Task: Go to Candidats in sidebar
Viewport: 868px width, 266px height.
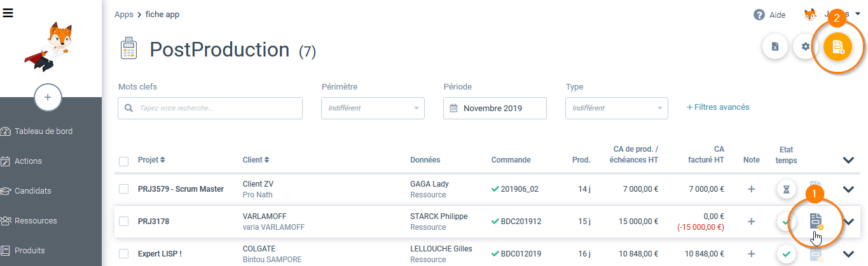Action: [33, 190]
